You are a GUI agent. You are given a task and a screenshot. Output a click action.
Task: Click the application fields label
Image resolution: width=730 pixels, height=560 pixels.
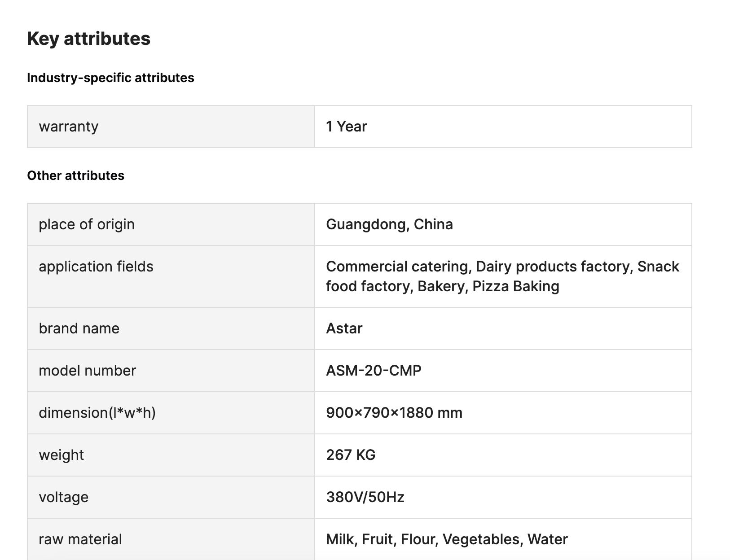96,267
